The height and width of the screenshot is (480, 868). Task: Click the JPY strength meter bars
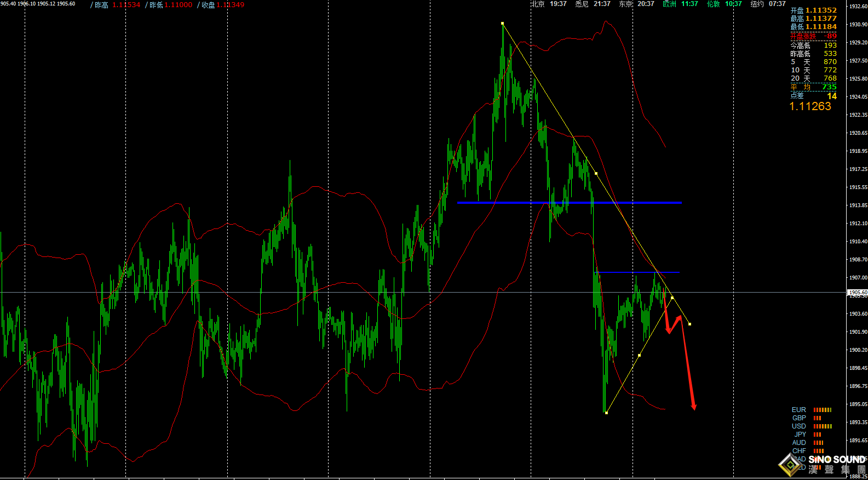817,435
